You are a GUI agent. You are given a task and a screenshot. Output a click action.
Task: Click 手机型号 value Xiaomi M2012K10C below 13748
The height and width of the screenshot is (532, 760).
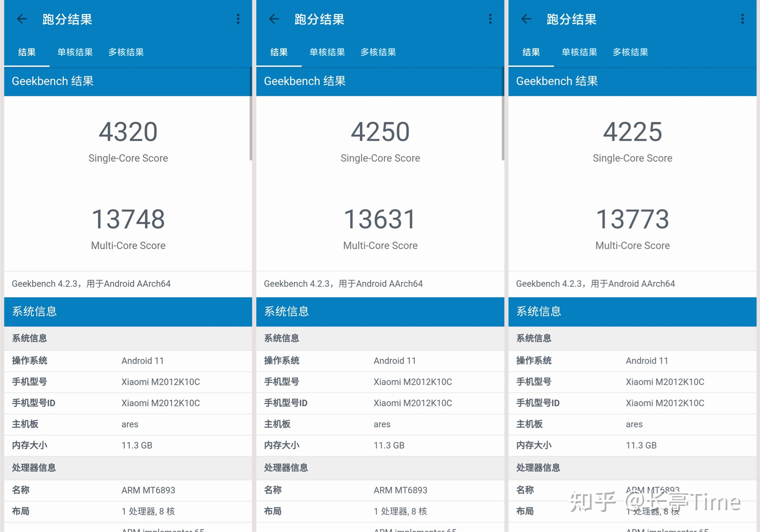pos(160,382)
